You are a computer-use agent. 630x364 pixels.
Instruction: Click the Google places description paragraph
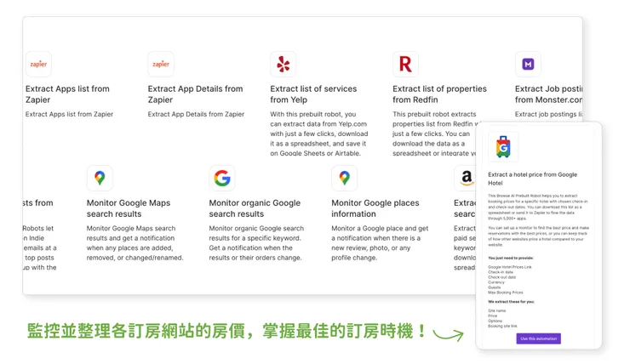pos(380,243)
